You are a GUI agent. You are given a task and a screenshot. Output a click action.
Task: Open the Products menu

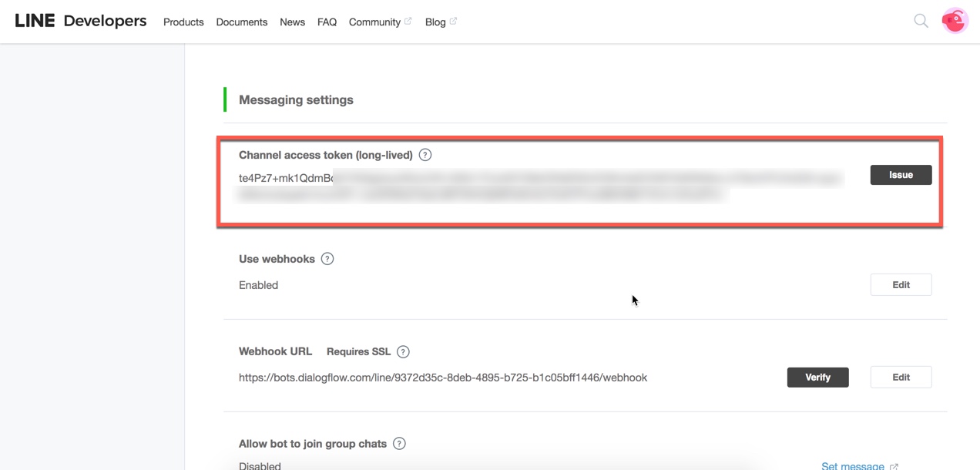pos(183,22)
